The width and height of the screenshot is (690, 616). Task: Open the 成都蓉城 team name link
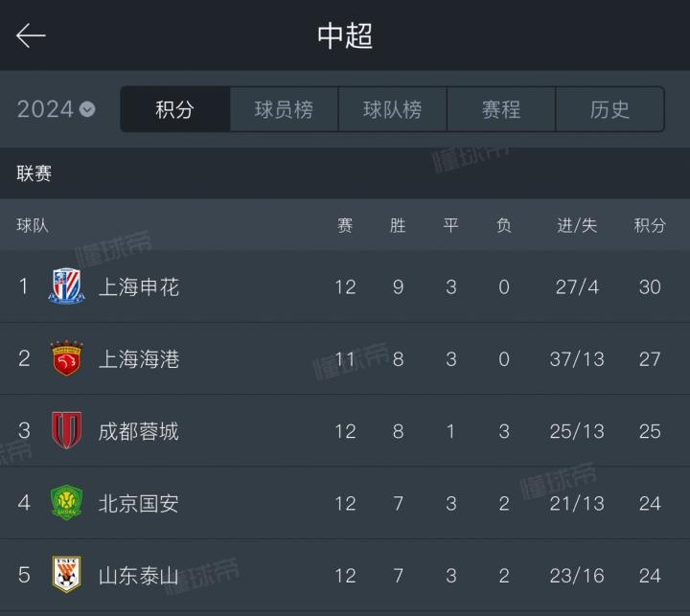[x=139, y=431]
